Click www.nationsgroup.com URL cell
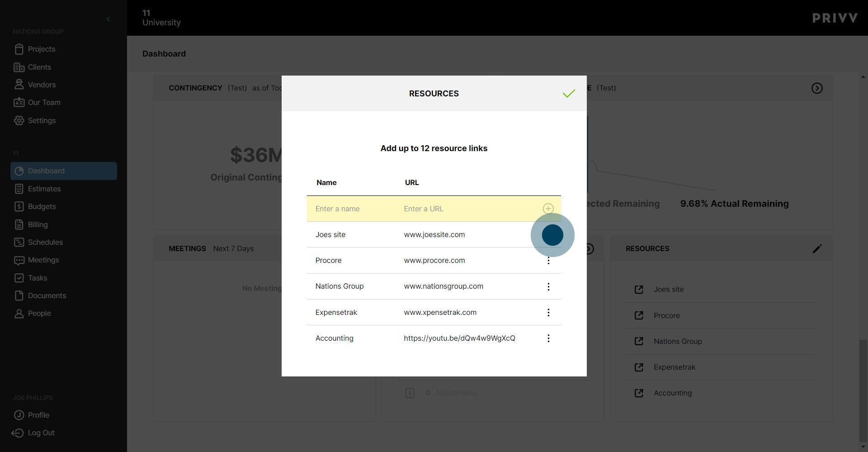This screenshot has width=868, height=452. pos(443,286)
